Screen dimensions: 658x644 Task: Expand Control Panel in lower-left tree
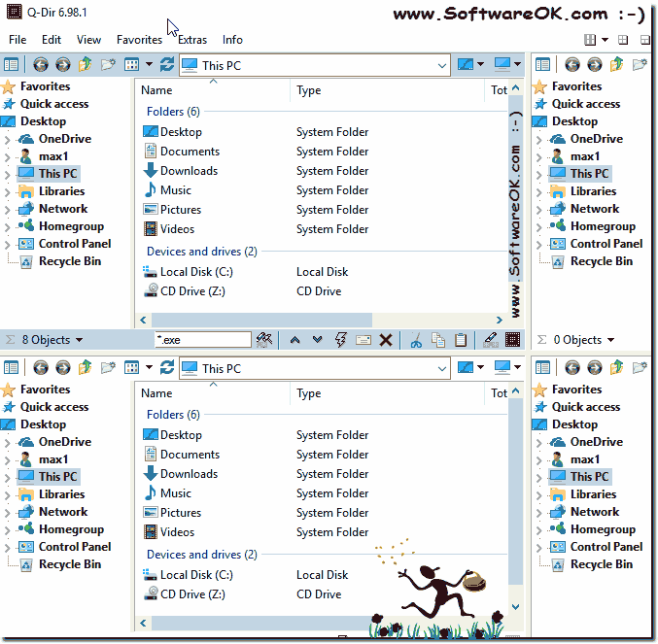point(7,547)
